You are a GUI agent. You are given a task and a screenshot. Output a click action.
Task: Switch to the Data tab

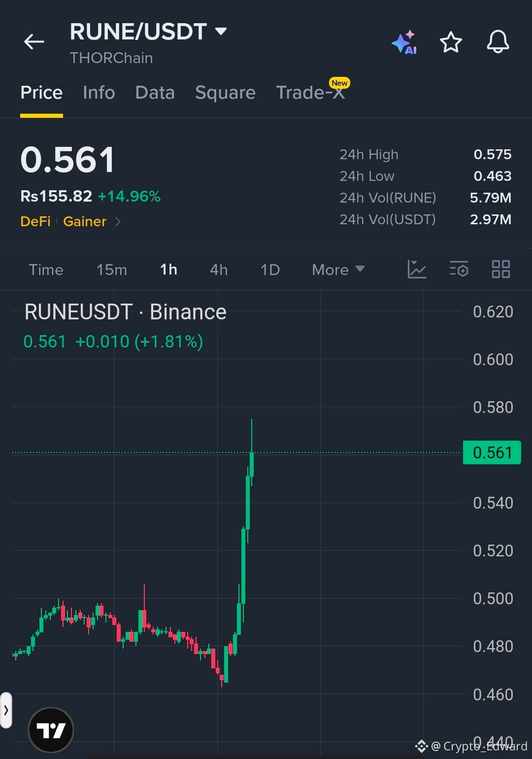tap(155, 93)
